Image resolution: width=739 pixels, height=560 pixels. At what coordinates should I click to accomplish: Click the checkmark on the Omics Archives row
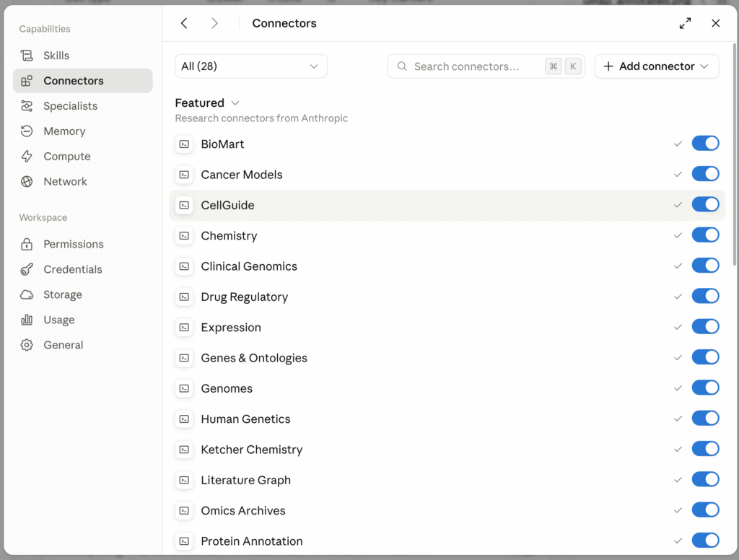[678, 510]
